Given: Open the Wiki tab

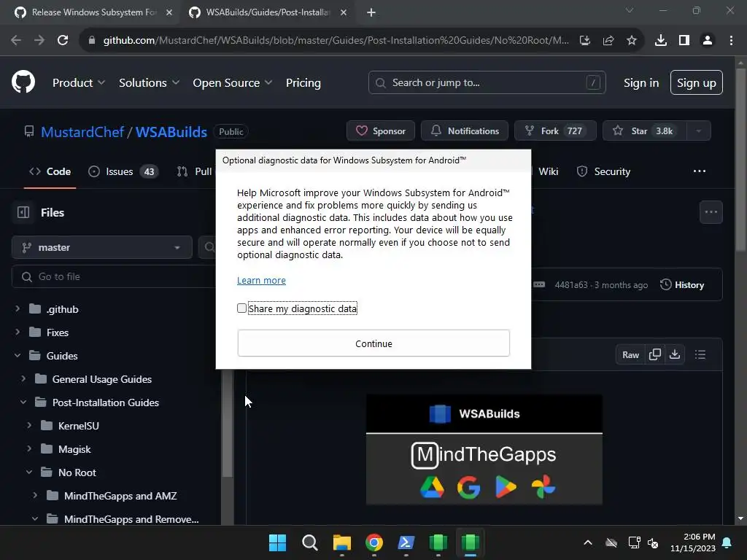Looking at the screenshot, I should [548, 171].
